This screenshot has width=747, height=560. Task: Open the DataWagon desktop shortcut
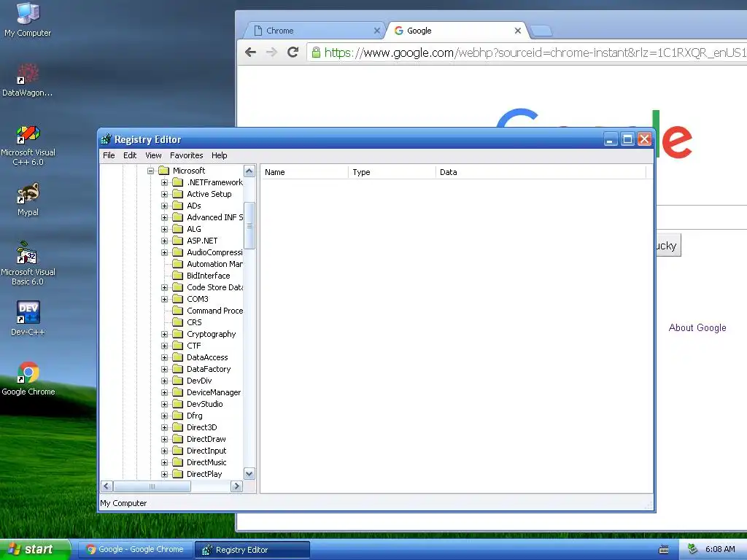point(28,79)
